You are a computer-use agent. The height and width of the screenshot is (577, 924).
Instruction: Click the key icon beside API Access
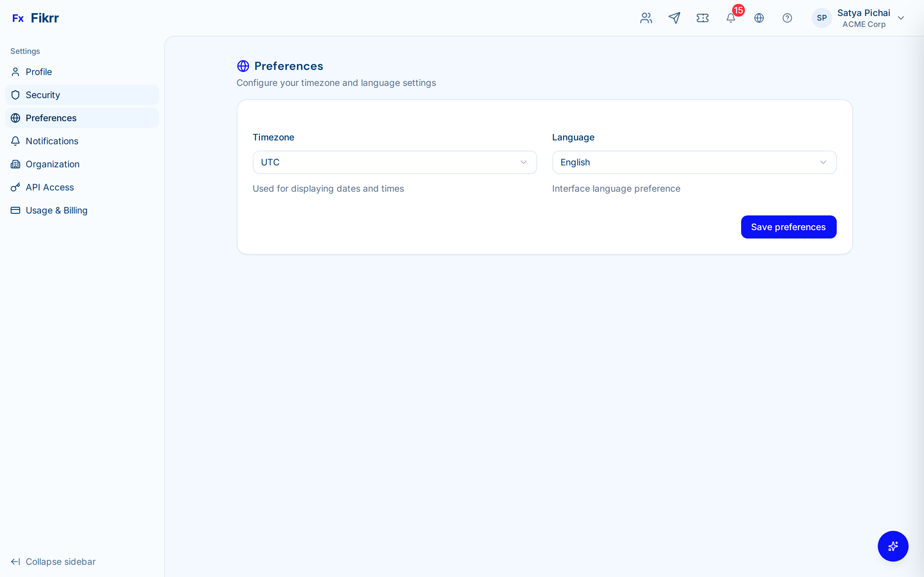click(15, 187)
